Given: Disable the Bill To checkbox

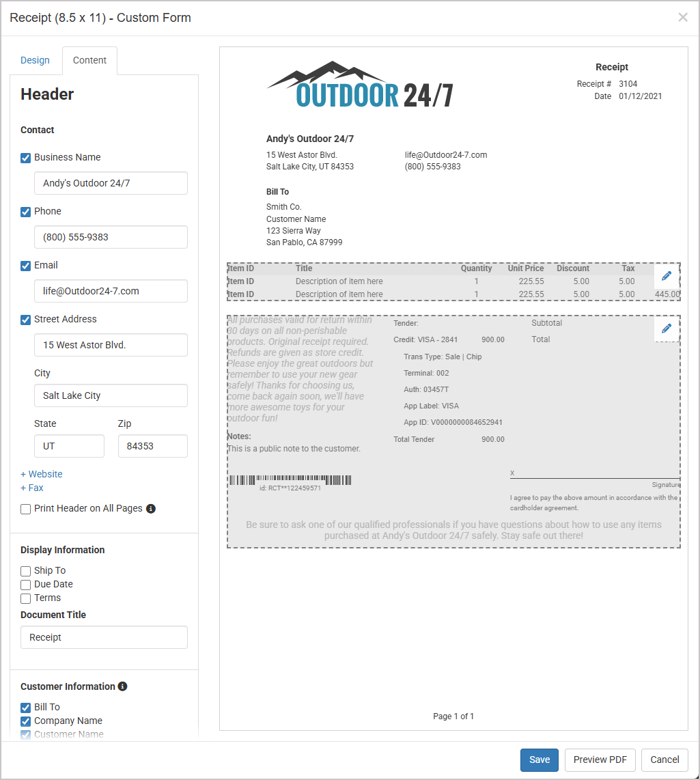Looking at the screenshot, I should [25, 707].
